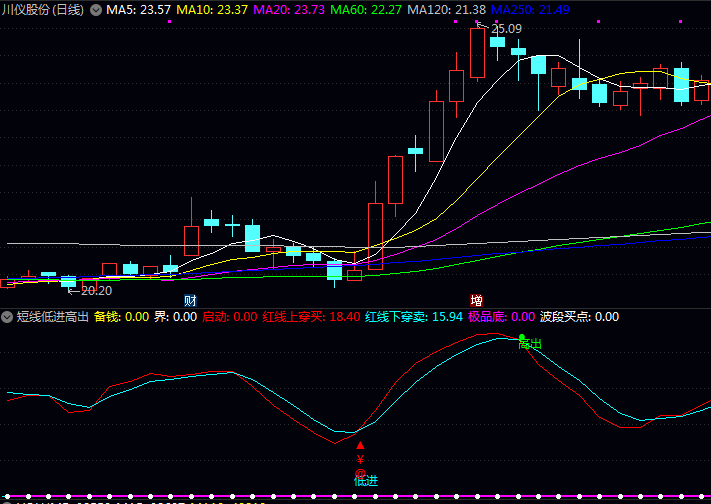Expand the 短线低进高出 indicator dropdown

point(8,317)
